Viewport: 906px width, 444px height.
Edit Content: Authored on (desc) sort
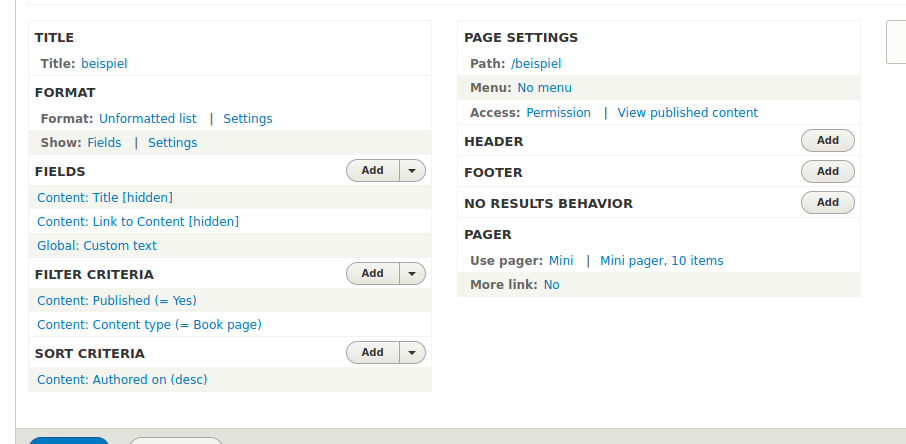(x=122, y=380)
